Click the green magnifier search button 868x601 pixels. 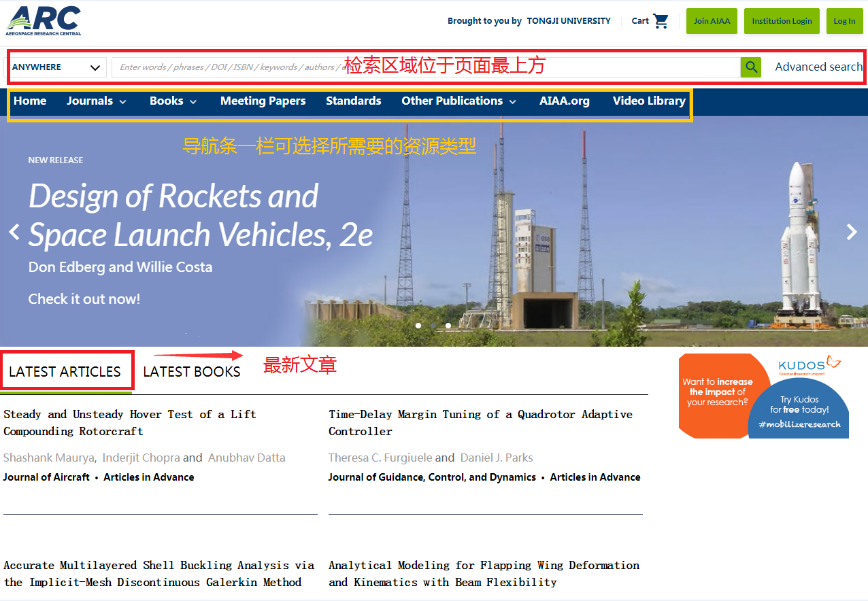750,67
